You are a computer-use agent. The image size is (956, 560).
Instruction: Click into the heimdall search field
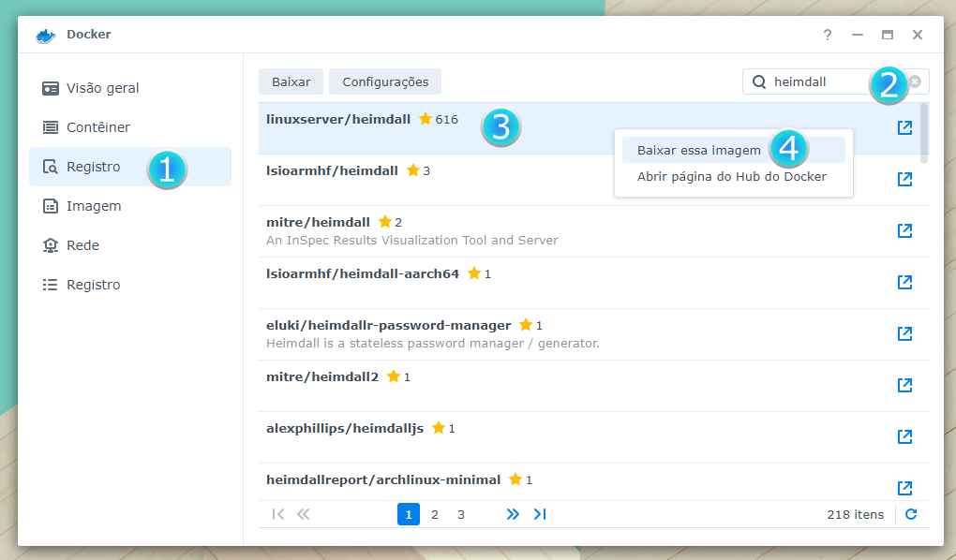pyautogui.click(x=815, y=81)
